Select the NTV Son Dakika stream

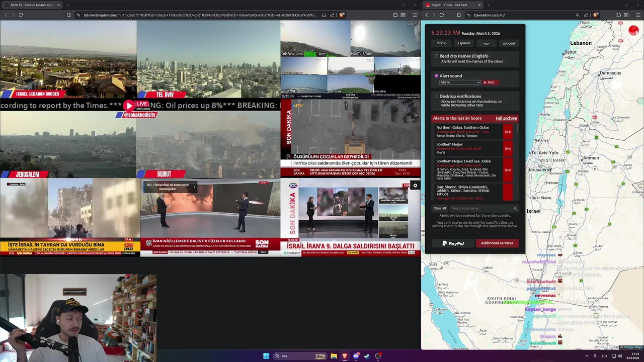[350, 138]
